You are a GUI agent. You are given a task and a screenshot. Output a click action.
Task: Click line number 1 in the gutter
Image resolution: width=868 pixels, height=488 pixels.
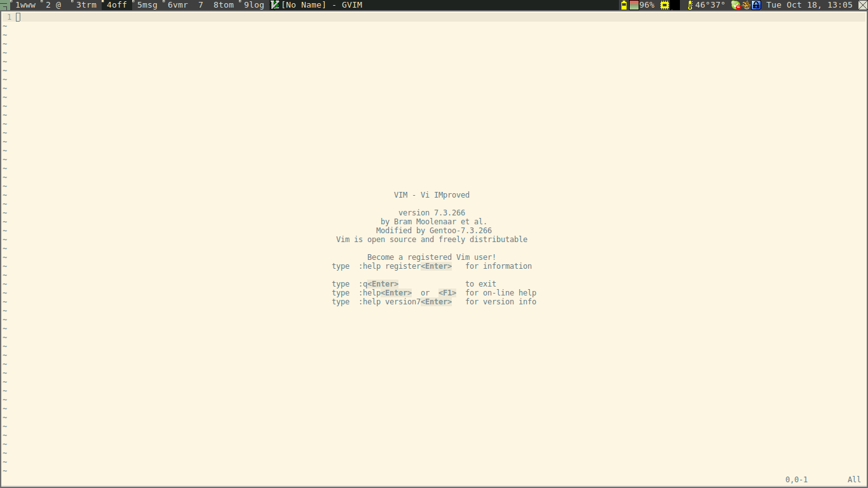click(10, 17)
